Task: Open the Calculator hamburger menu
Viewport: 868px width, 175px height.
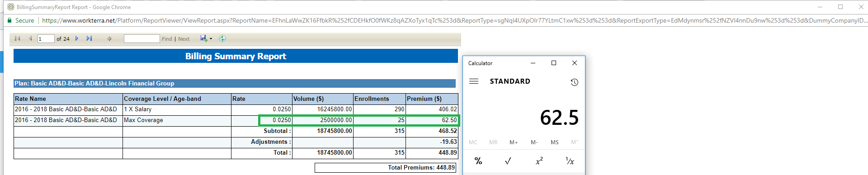Action: click(x=474, y=81)
